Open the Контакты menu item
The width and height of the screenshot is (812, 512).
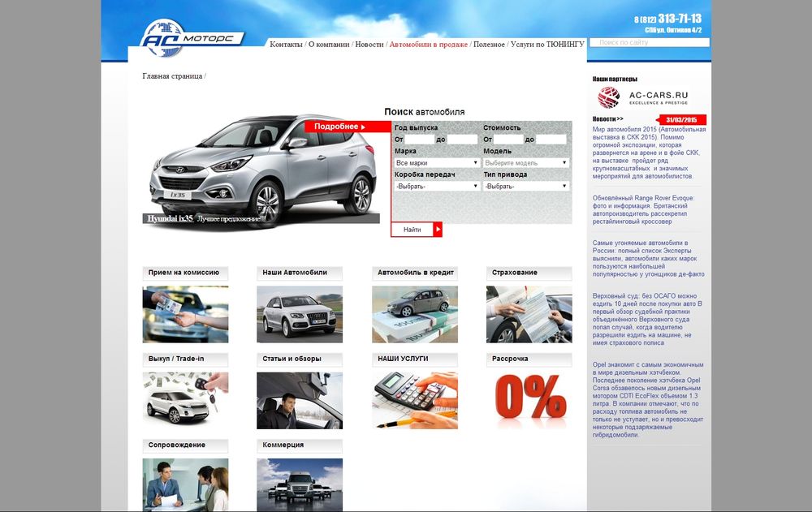[x=286, y=45]
